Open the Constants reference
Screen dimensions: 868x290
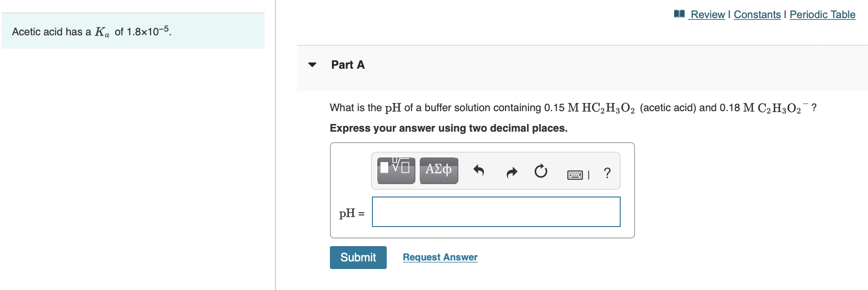(x=757, y=14)
